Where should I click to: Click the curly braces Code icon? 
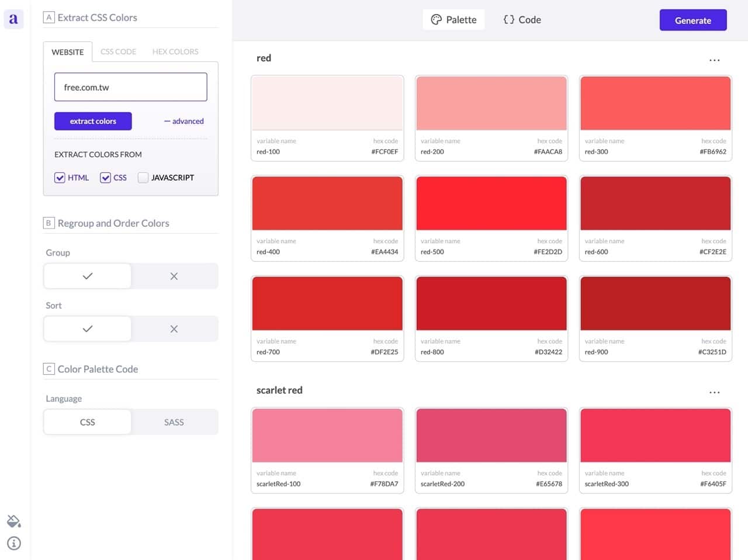[509, 19]
